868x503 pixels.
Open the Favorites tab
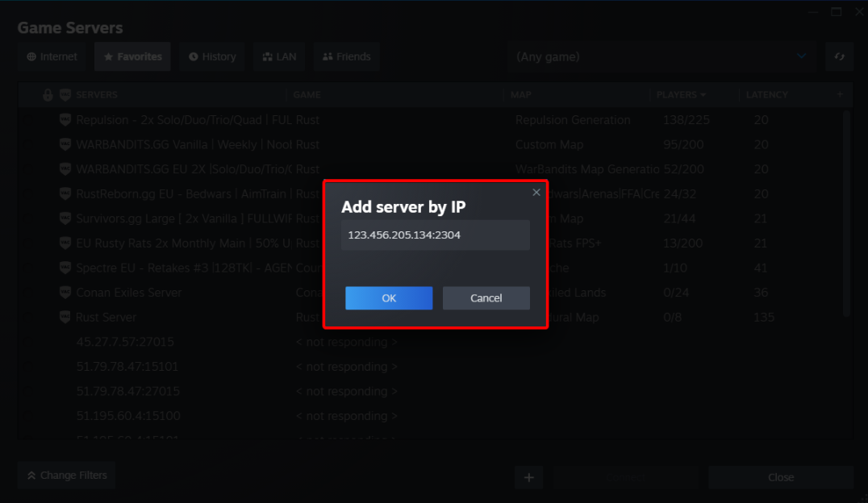(x=132, y=57)
